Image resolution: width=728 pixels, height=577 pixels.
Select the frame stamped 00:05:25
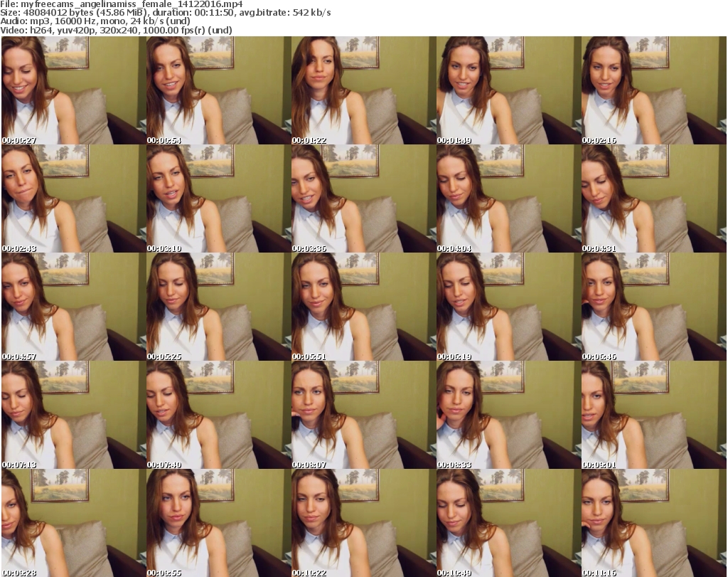218,307
